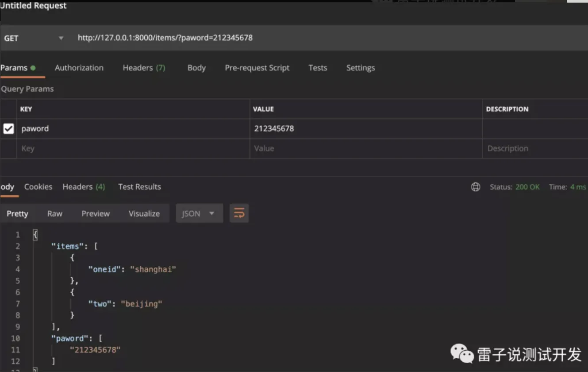Open the request Headers (7) tab
Image resolution: width=588 pixels, height=372 pixels.
click(144, 68)
